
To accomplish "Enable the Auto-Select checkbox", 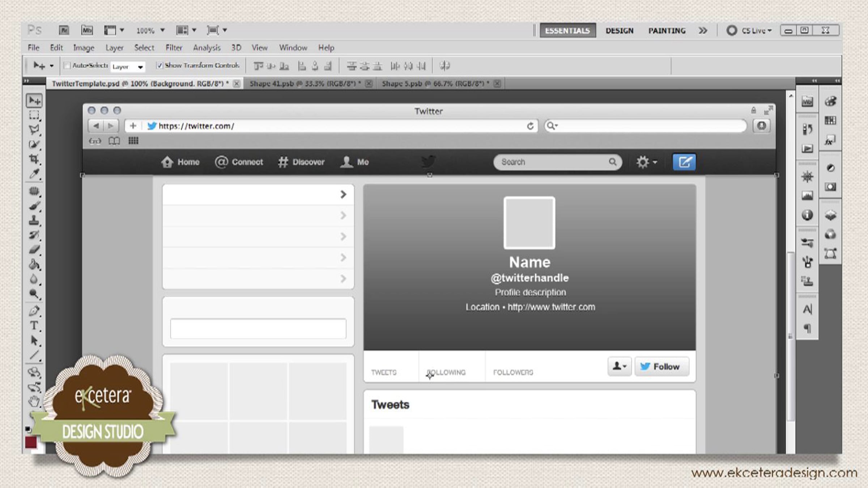I will pos(67,65).
